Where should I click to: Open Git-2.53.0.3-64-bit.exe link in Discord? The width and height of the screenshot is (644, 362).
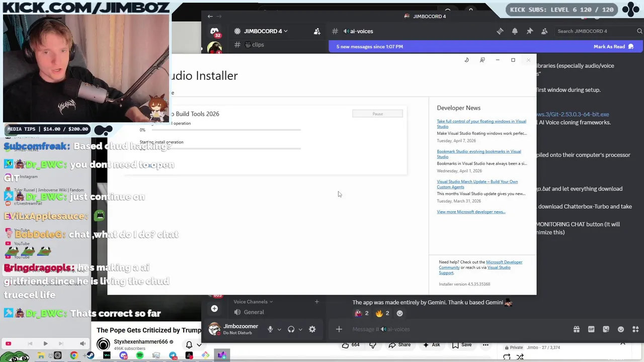click(x=572, y=114)
